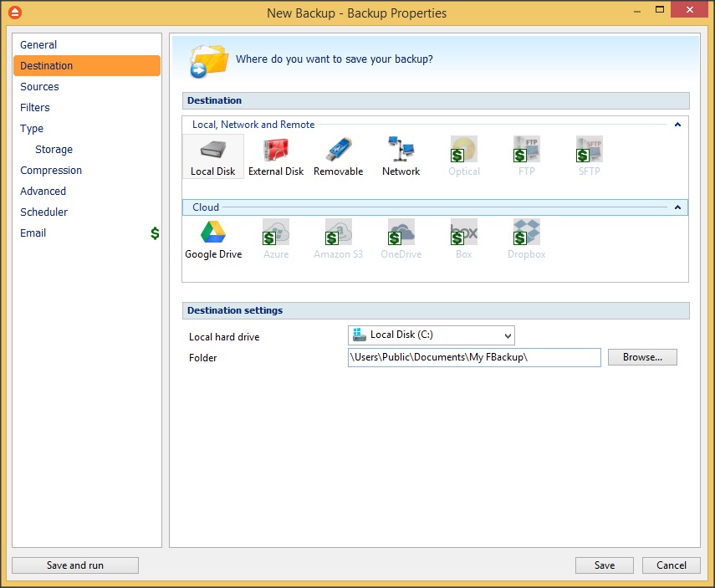Choose External Disk destination icon
Viewport: 715px width, 588px height.
(x=276, y=156)
